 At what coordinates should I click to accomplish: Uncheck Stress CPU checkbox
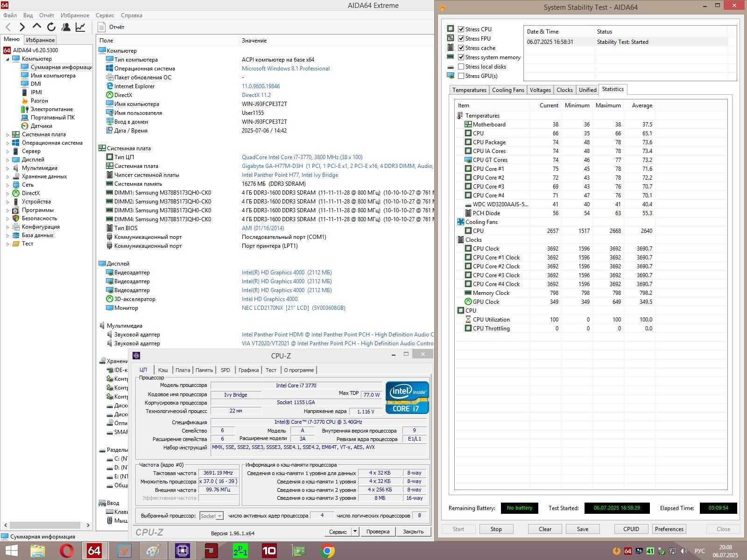[x=461, y=29]
